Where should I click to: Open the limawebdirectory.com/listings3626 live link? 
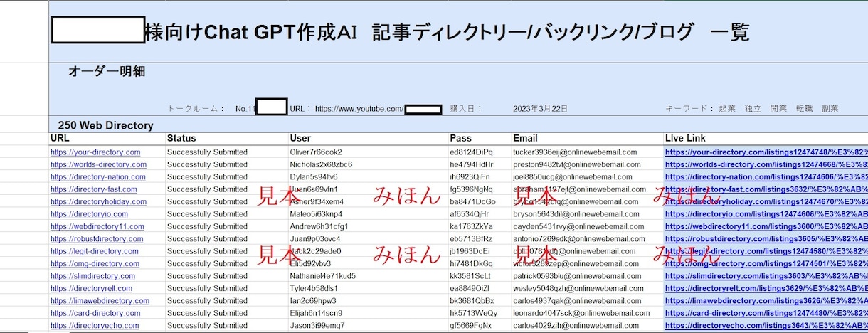click(766, 301)
